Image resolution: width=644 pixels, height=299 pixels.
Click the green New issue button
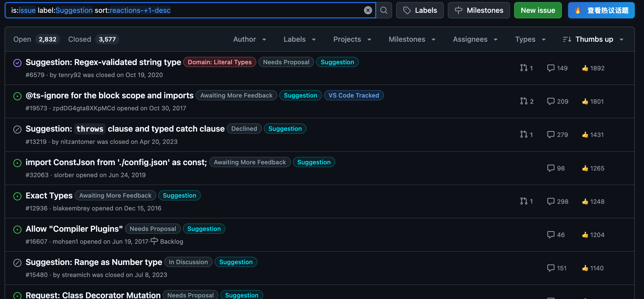coord(538,10)
